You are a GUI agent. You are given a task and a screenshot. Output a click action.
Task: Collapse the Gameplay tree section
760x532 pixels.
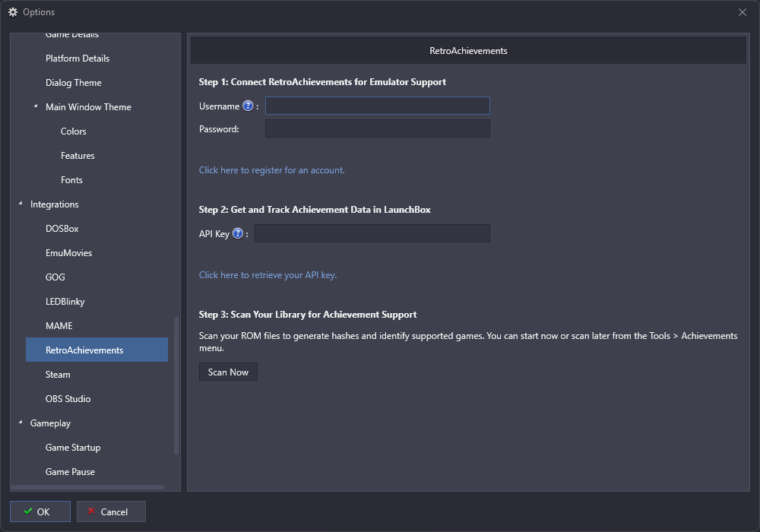pos(21,422)
